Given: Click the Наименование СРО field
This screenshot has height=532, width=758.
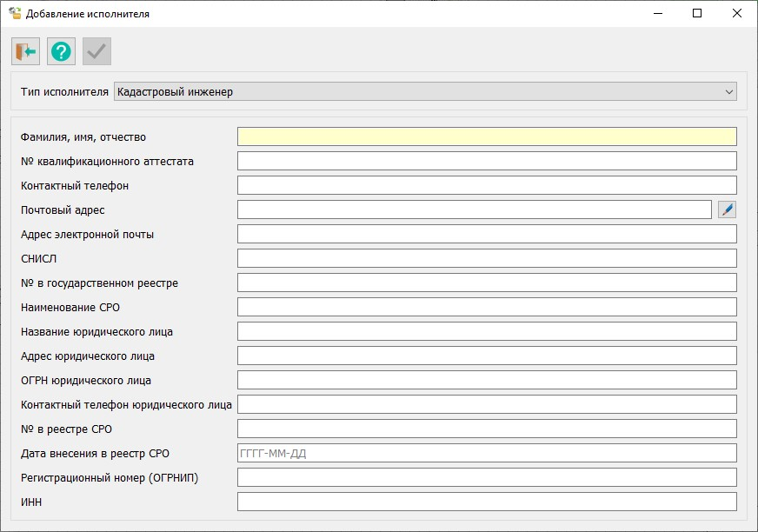Looking at the screenshot, I should click(486, 307).
